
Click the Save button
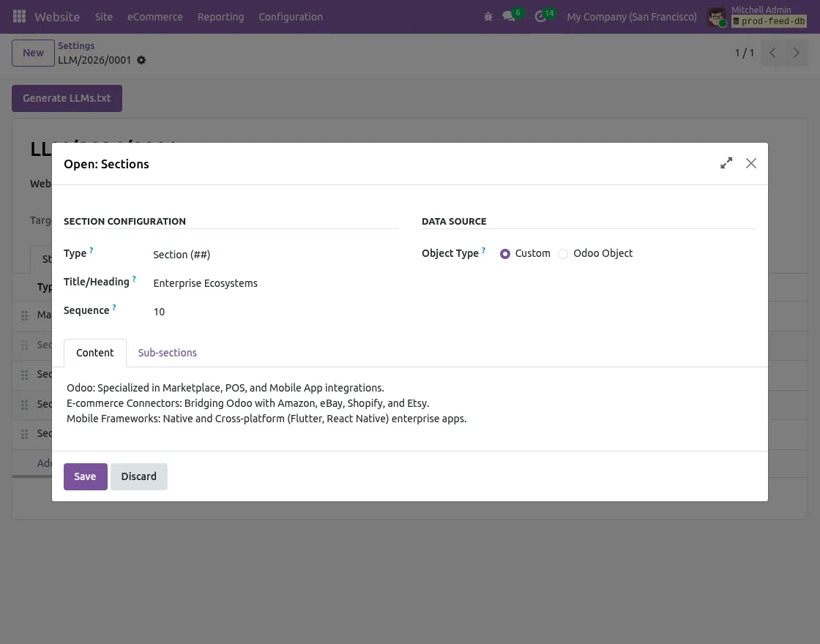click(85, 476)
